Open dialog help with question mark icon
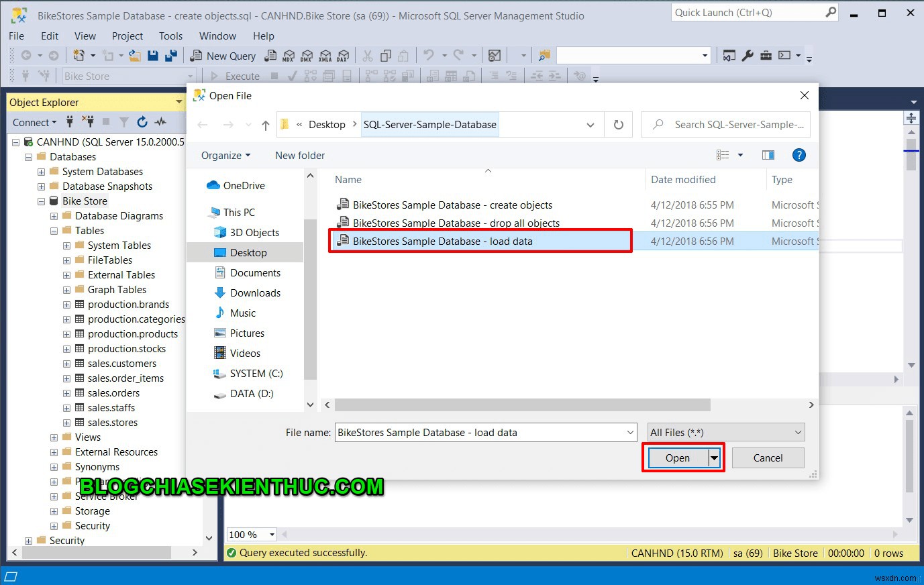The image size is (924, 585). pyautogui.click(x=799, y=155)
